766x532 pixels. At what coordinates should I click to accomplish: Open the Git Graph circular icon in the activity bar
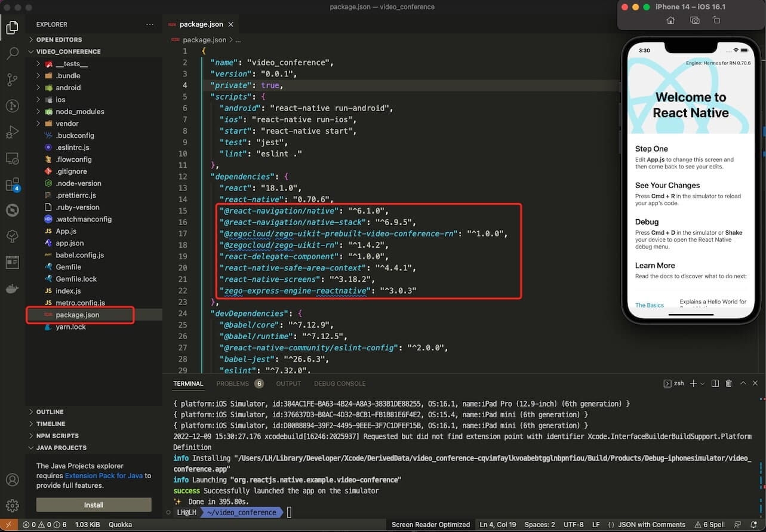pos(12,106)
